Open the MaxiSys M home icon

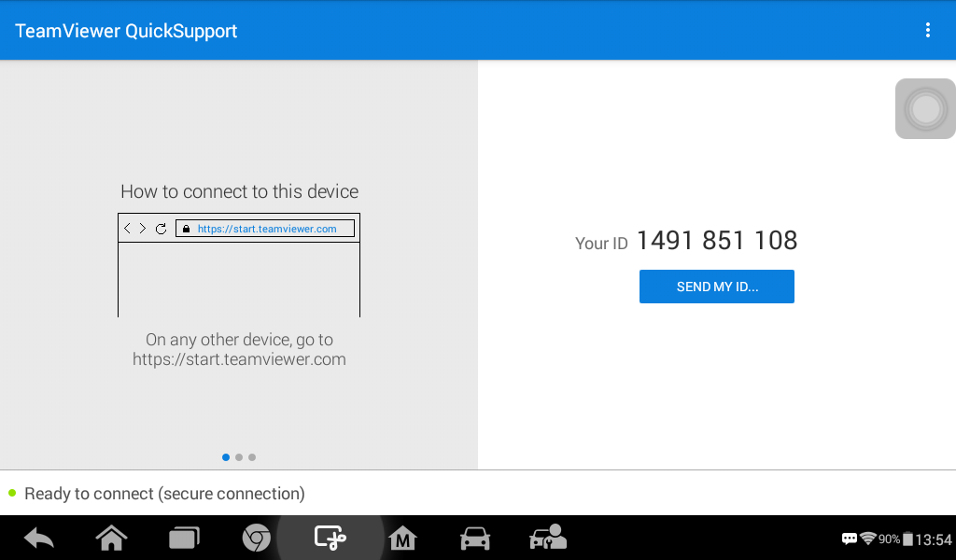pyautogui.click(x=402, y=538)
